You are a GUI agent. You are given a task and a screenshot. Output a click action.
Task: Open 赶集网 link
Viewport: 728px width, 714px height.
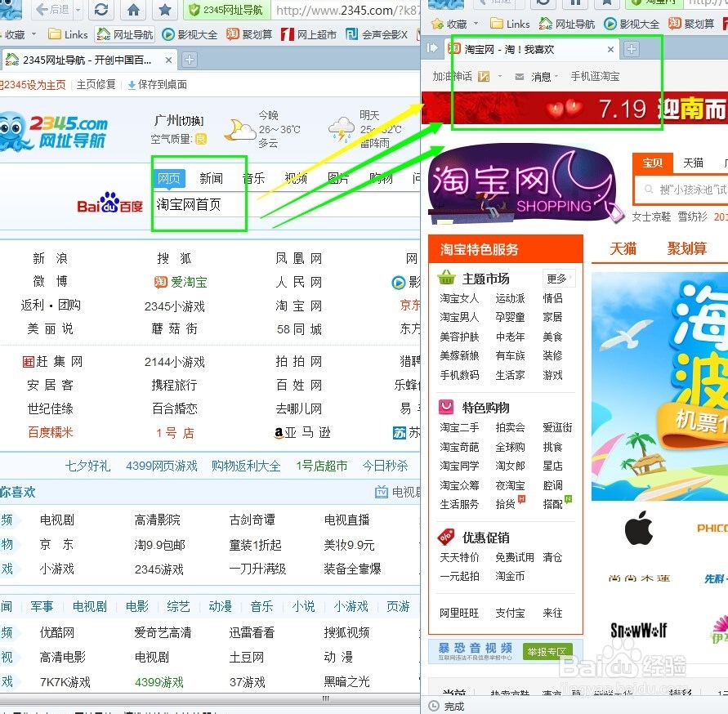tap(52, 361)
